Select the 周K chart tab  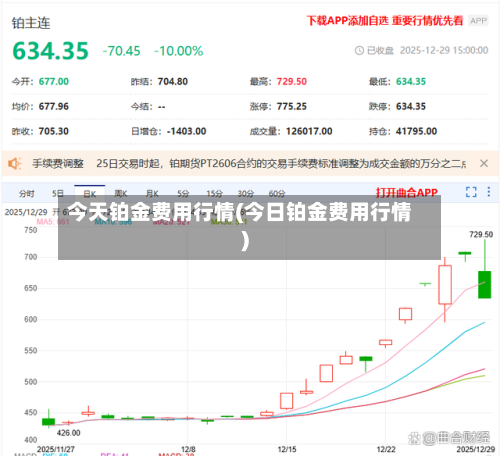coord(121,193)
